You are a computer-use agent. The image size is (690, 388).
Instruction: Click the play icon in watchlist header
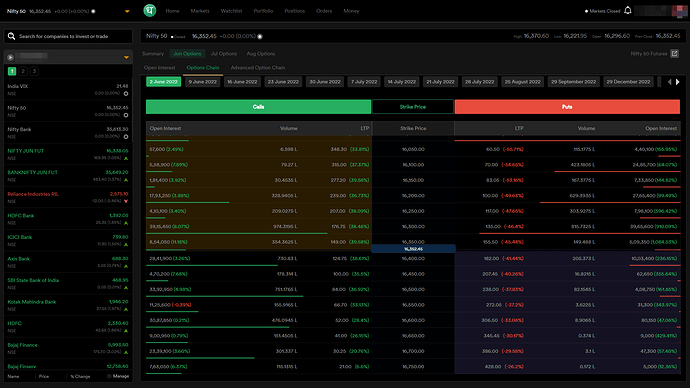tap(11, 57)
